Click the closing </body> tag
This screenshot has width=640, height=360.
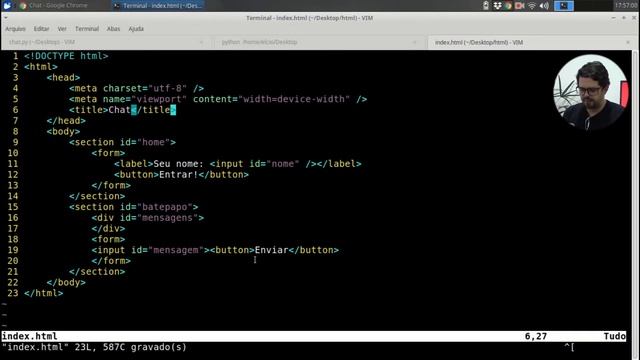pyautogui.click(x=66, y=282)
